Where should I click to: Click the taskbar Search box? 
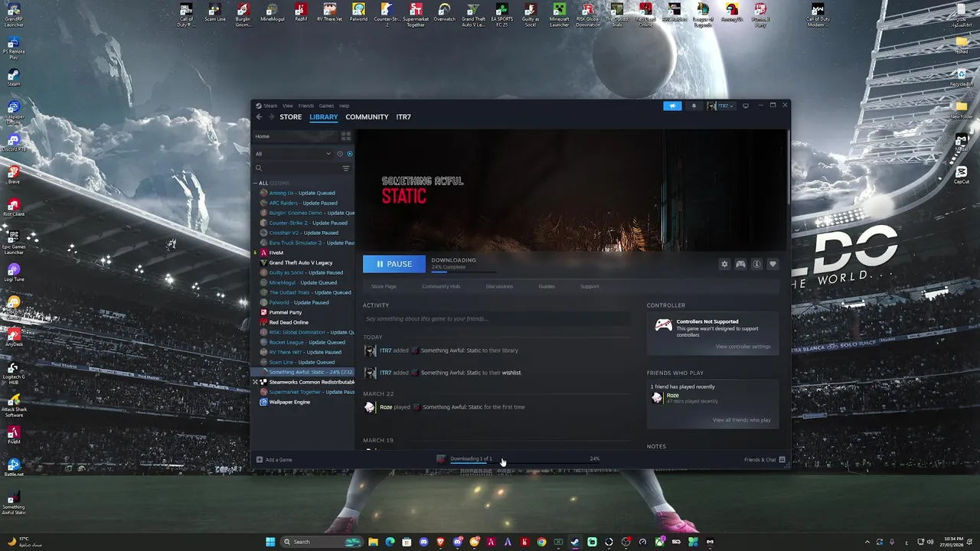(x=322, y=542)
